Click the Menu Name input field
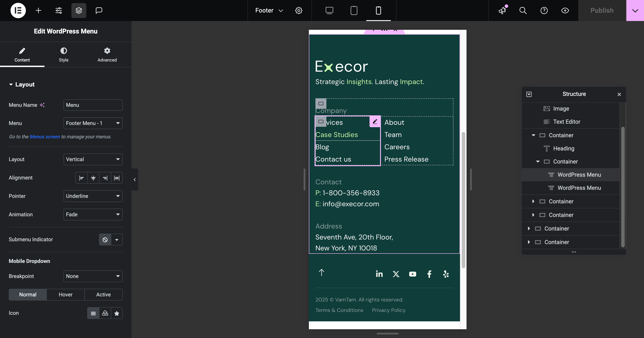This screenshot has height=338, width=644. 93,105
